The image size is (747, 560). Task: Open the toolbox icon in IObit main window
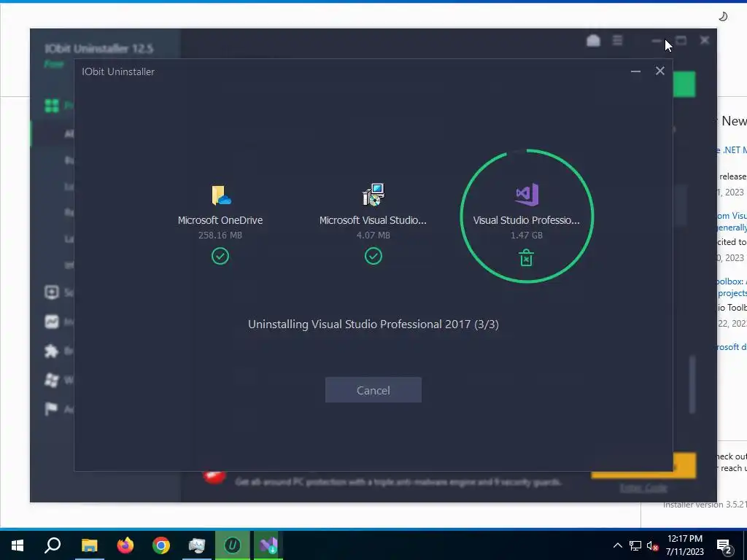(593, 41)
